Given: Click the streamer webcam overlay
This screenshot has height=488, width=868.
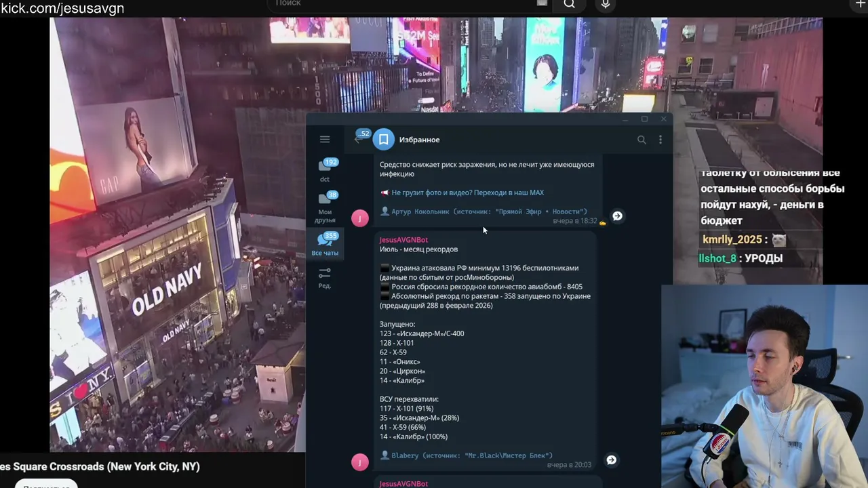Looking at the screenshot, I should tap(765, 386).
